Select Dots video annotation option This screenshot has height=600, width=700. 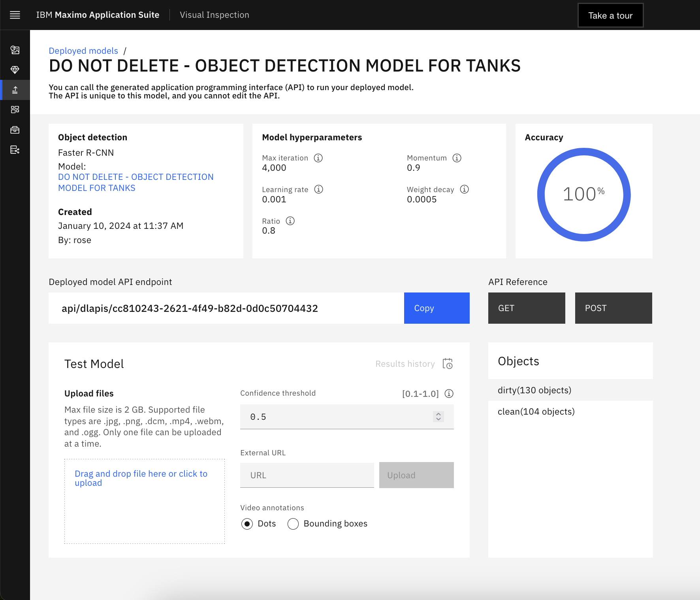point(247,524)
